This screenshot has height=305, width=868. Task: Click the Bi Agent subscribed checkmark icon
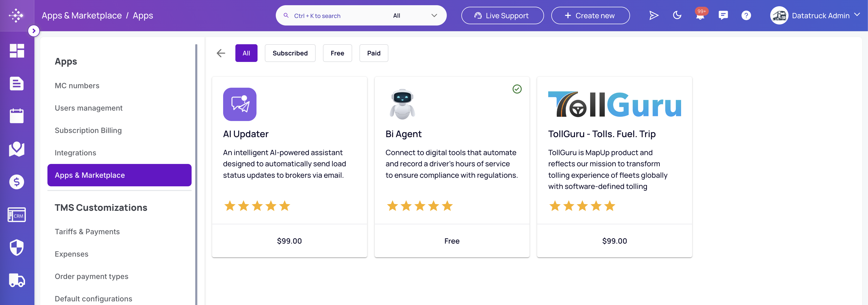pyautogui.click(x=517, y=89)
